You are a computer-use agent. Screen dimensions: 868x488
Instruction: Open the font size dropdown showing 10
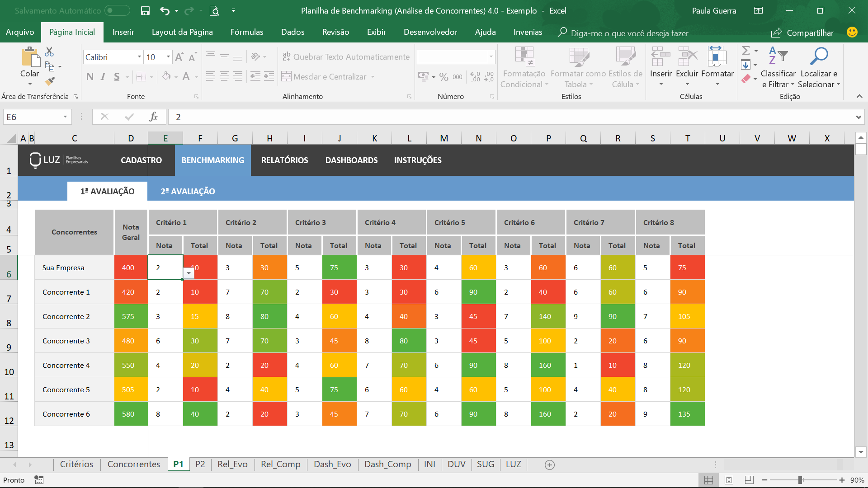pos(168,57)
